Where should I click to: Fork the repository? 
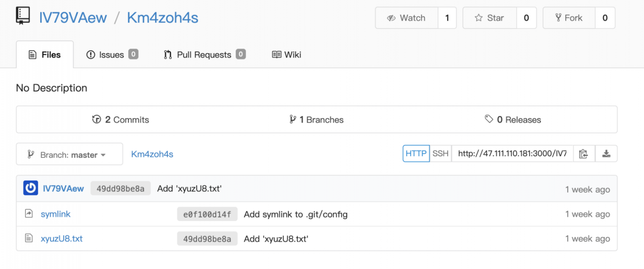coord(569,18)
